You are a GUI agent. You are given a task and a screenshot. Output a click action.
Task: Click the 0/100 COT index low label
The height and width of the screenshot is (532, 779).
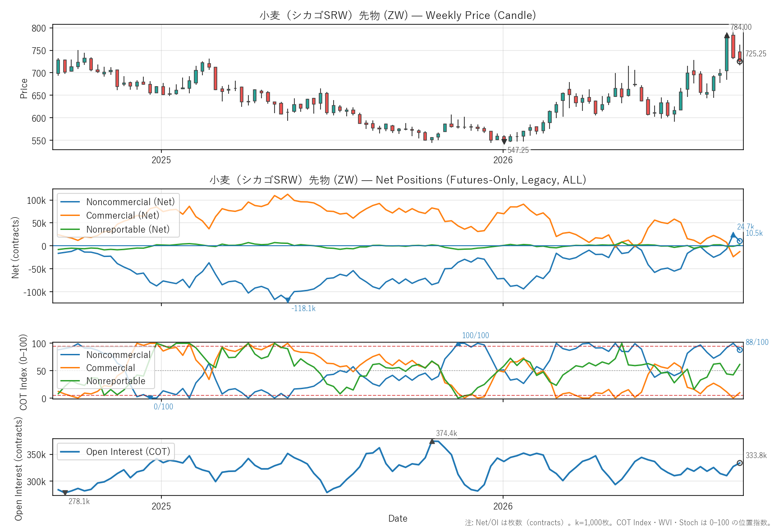pos(163,407)
